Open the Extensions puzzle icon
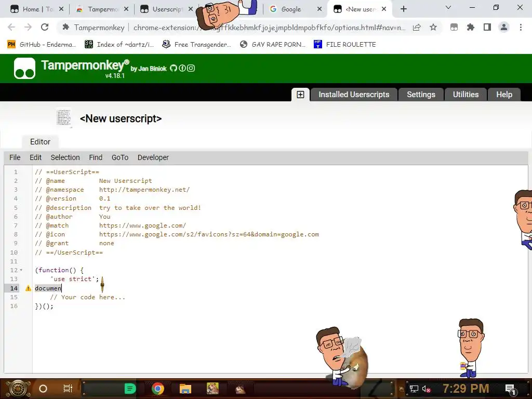Screen dimensions: 532x399 [471, 28]
